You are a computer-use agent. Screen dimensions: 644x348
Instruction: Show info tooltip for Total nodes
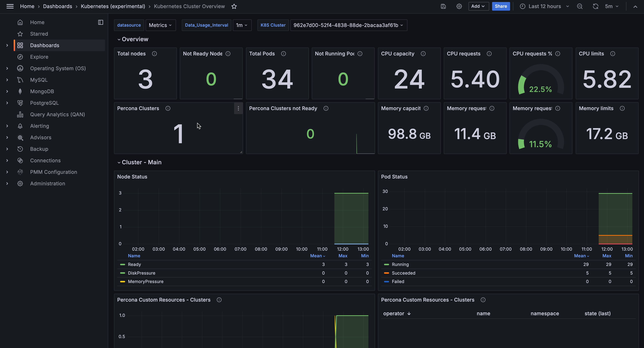pyautogui.click(x=154, y=54)
